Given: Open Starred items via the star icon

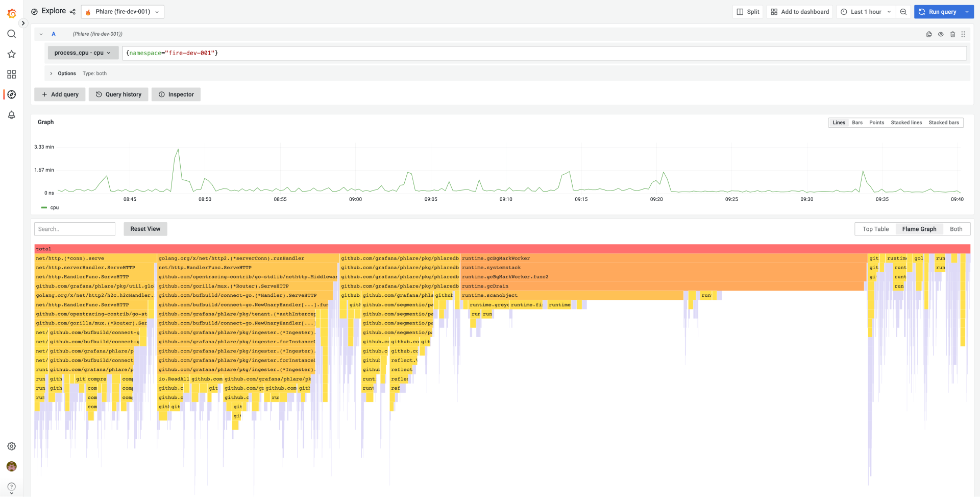Looking at the screenshot, I should [11, 54].
